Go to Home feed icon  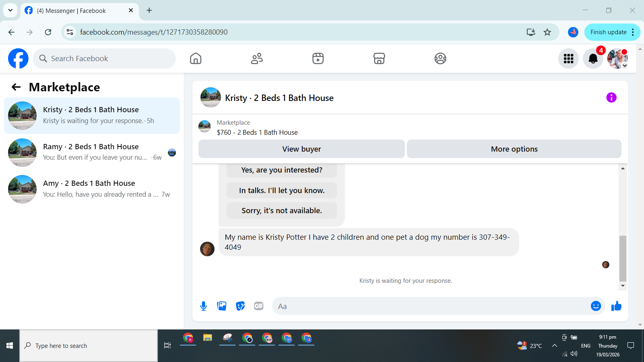(x=196, y=59)
